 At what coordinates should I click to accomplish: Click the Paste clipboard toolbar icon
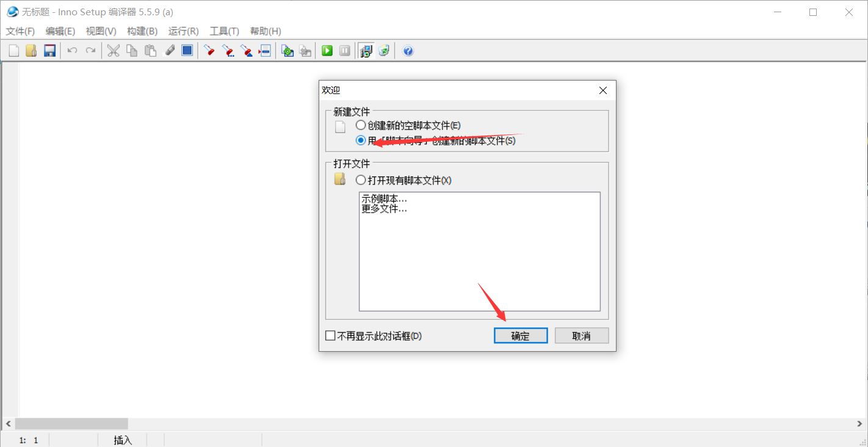point(150,51)
